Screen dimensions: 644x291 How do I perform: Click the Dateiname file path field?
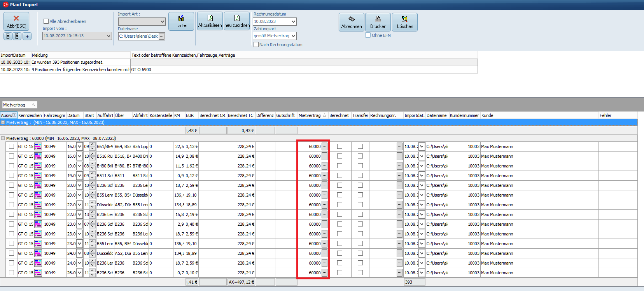tap(138, 36)
